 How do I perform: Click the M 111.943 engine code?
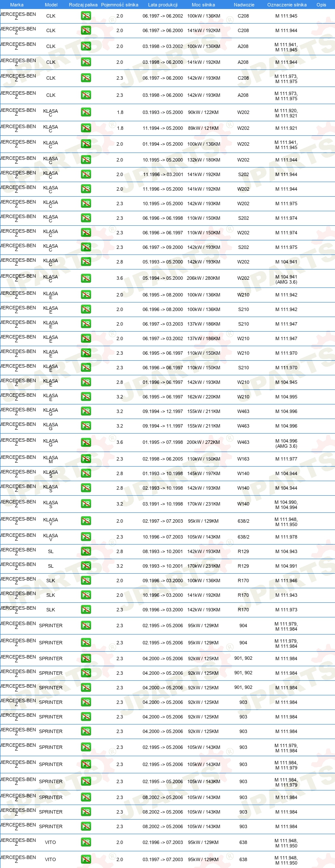(286, 595)
